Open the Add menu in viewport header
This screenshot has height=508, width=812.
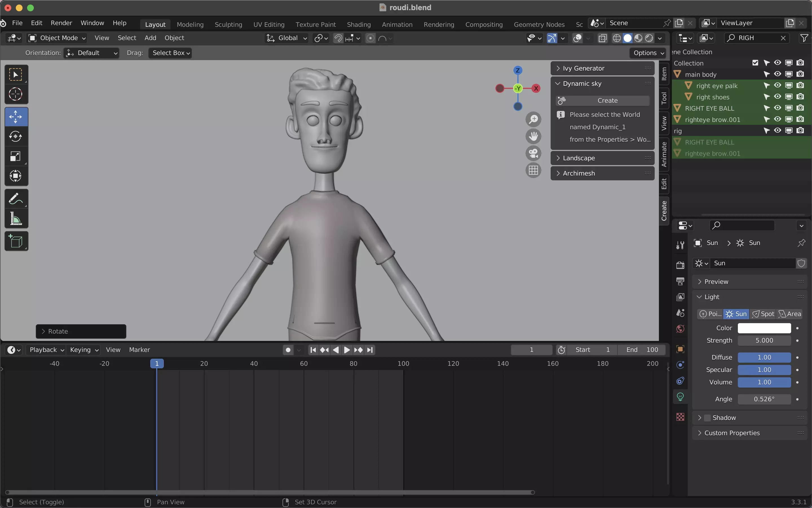click(150, 38)
